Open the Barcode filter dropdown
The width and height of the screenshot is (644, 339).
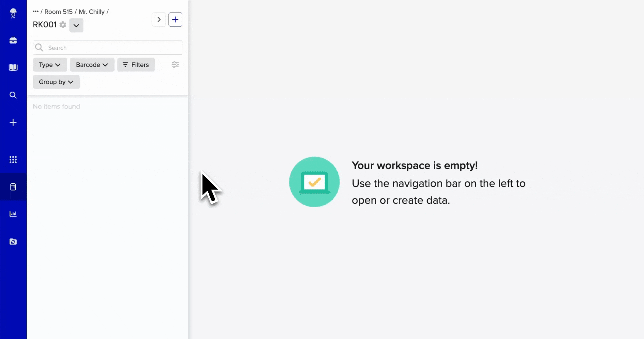click(x=92, y=65)
